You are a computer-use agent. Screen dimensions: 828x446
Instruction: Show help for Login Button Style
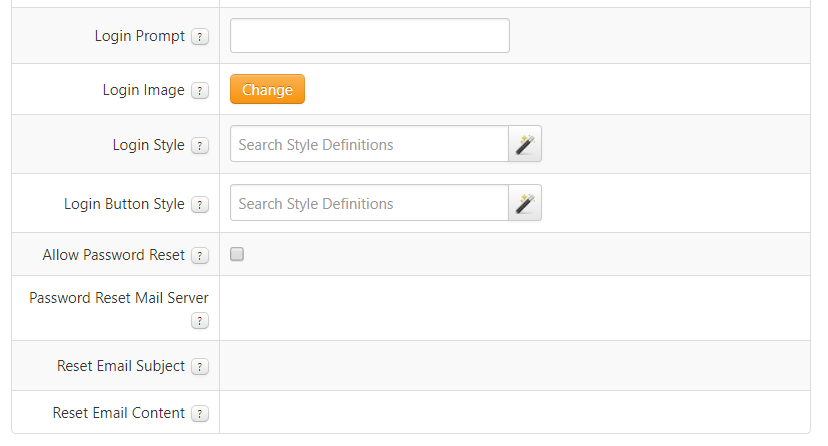(200, 205)
